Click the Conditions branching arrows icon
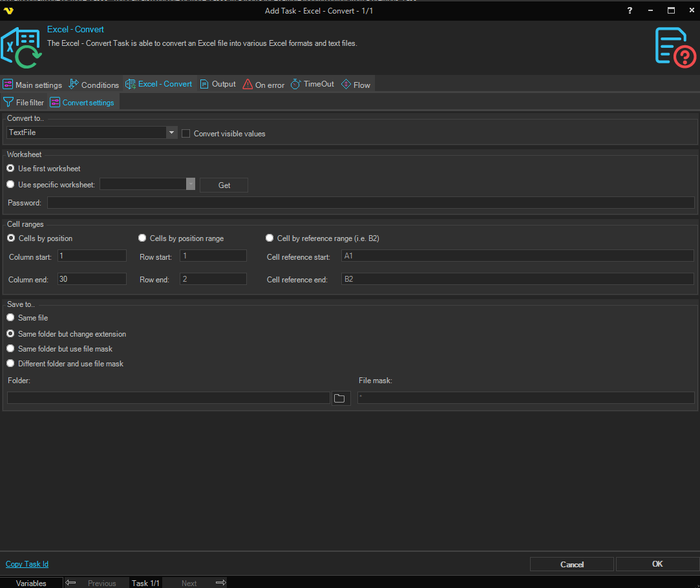 74,85
